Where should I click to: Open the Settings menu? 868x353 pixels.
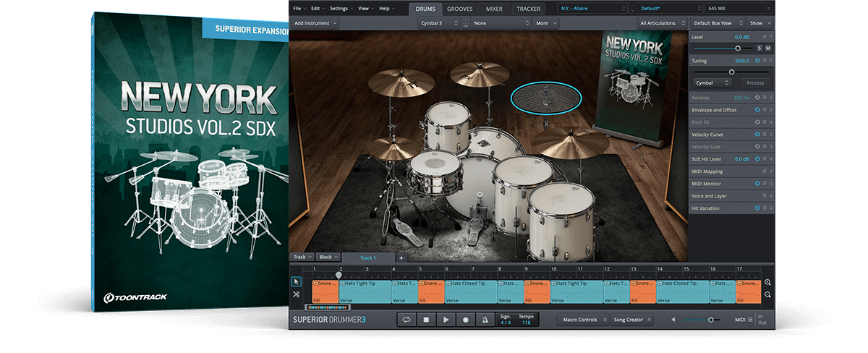[x=340, y=9]
